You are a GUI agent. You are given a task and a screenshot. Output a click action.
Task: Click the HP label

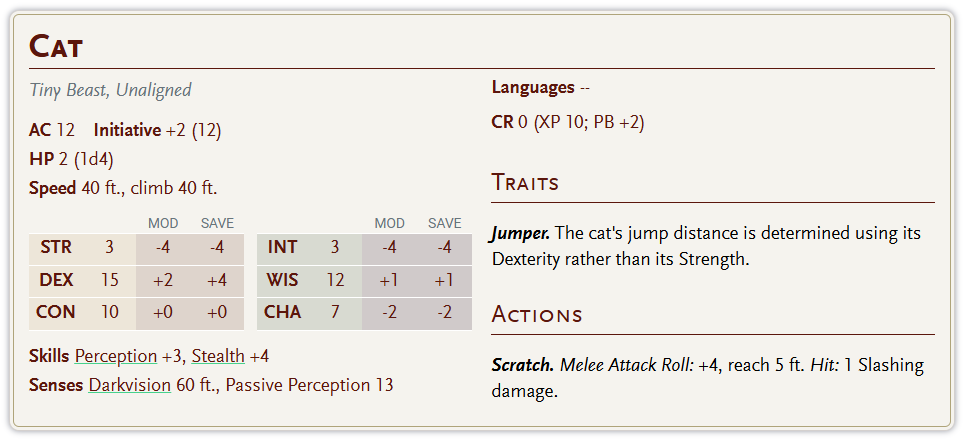pos(40,159)
